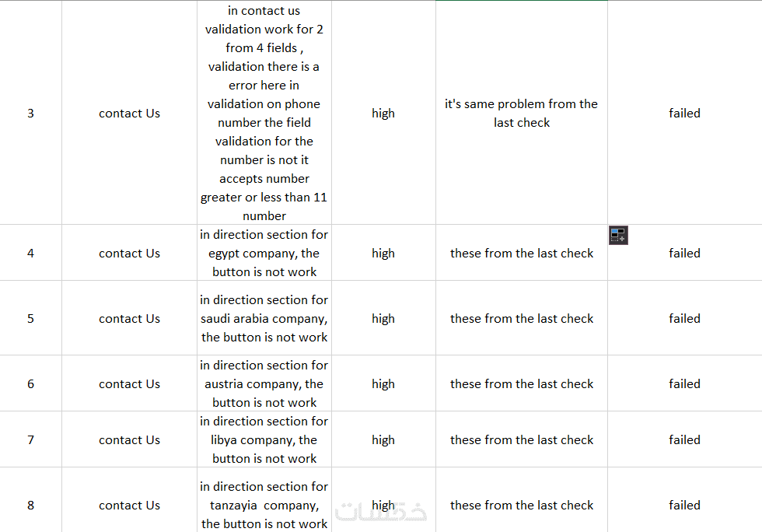
Task: Click the cell containing row number 8
Action: pyautogui.click(x=30, y=506)
